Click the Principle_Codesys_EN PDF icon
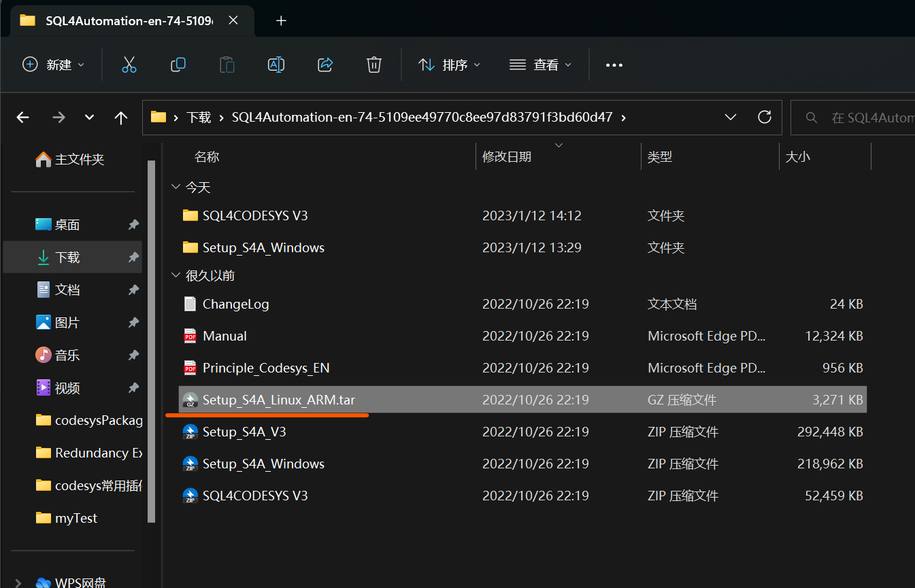The image size is (915, 588). (190, 368)
